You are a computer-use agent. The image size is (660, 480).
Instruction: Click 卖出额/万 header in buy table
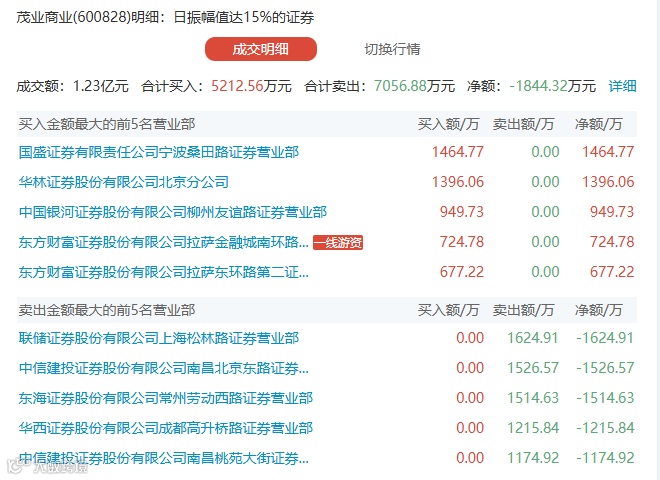(523, 124)
